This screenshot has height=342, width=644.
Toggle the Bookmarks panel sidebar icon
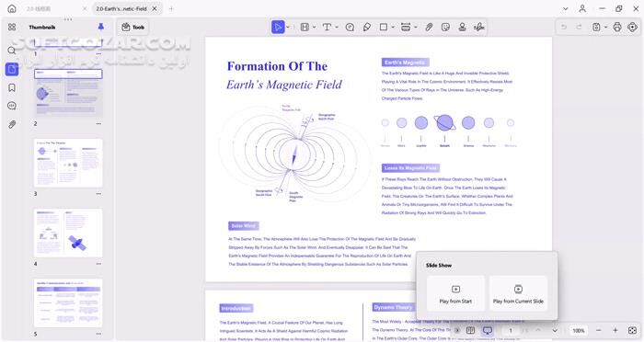point(12,87)
